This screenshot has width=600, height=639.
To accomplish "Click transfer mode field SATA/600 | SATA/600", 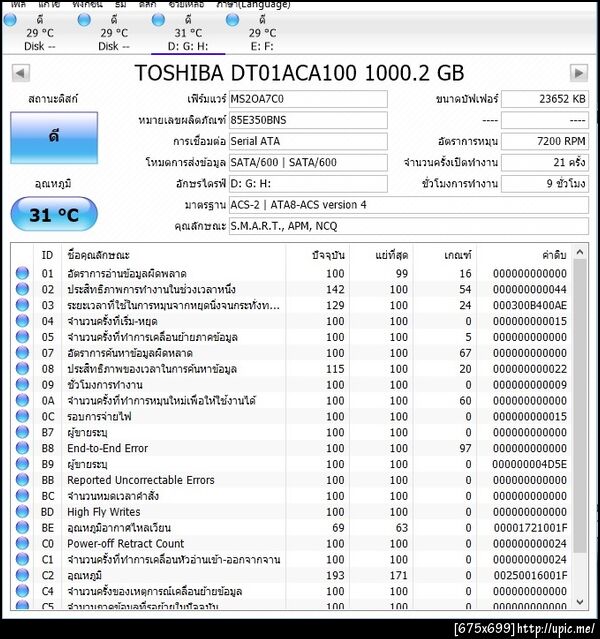I will point(308,163).
